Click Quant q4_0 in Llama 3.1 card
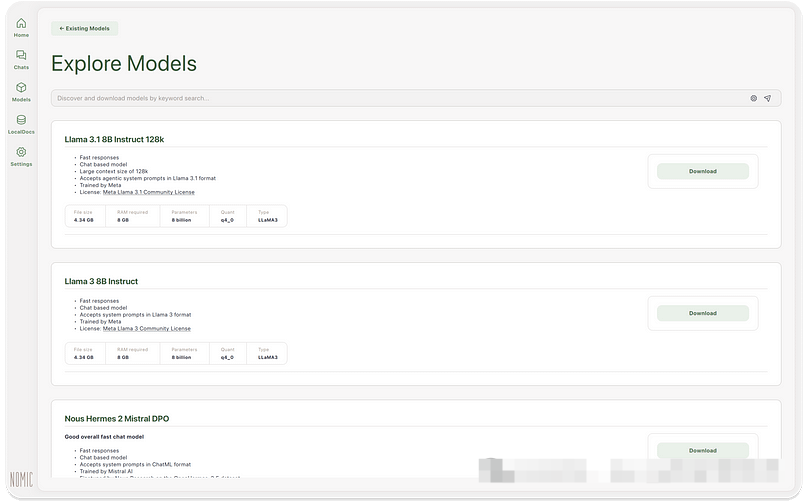Screen dimensions: 809x502 pos(228,216)
